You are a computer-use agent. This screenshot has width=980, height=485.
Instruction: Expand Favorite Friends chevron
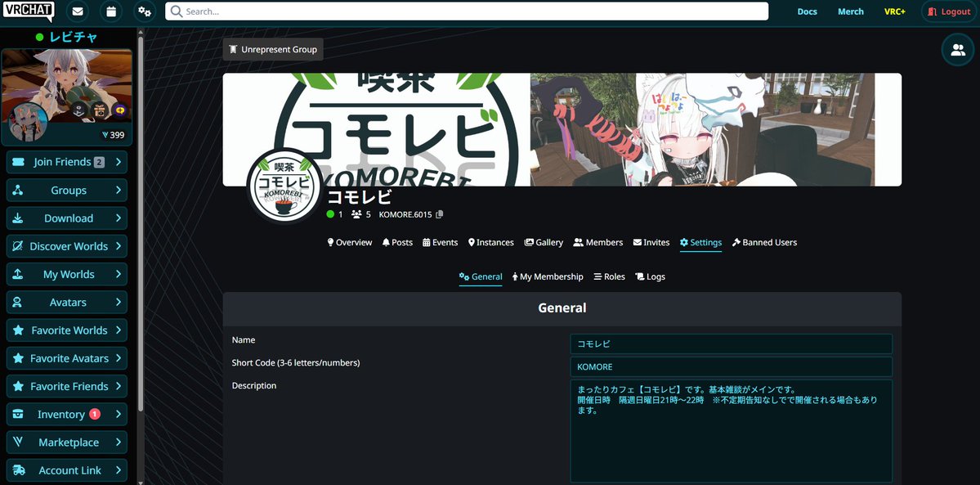point(119,386)
